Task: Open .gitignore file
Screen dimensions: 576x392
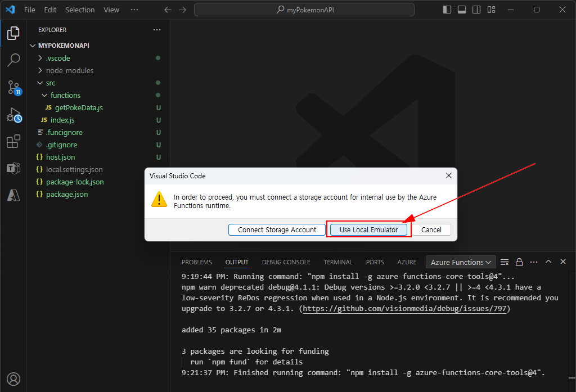Action: click(x=99, y=145)
